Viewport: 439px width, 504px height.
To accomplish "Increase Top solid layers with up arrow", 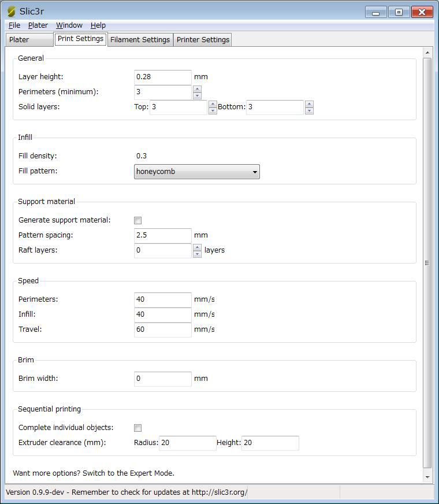I will (213, 104).
